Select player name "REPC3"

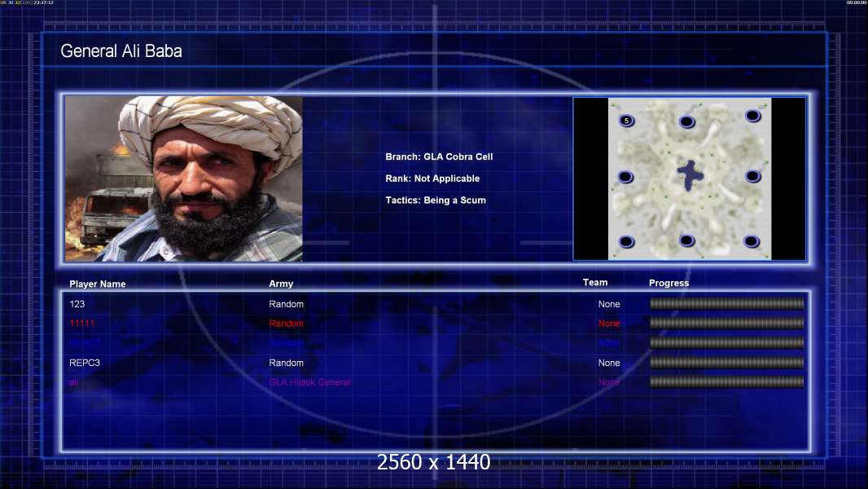(x=85, y=363)
